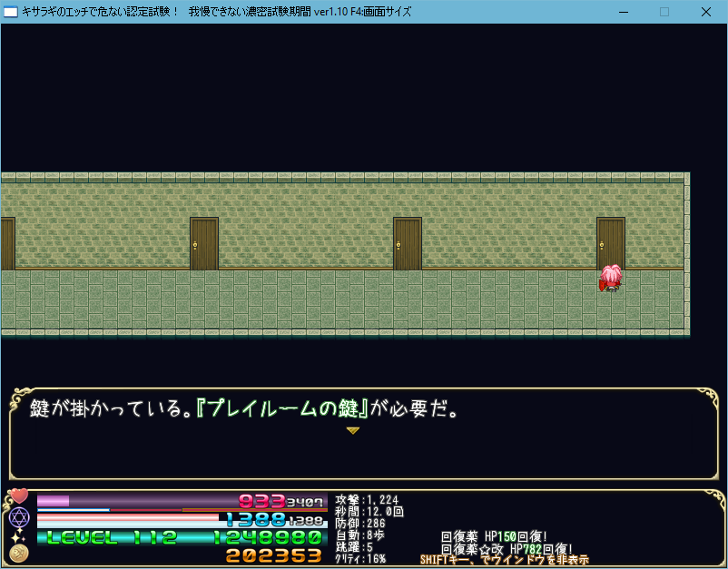Maximize the game window
The height and width of the screenshot is (569, 728).
tap(664, 12)
